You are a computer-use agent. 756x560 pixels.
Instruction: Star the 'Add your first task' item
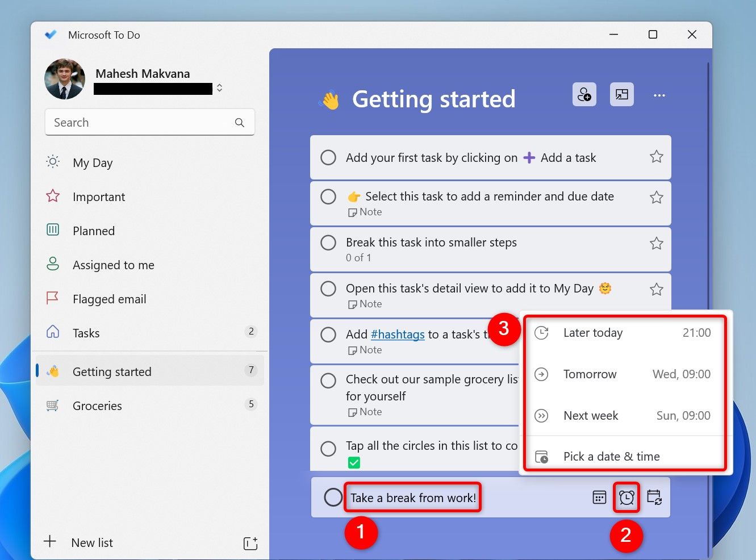657,157
